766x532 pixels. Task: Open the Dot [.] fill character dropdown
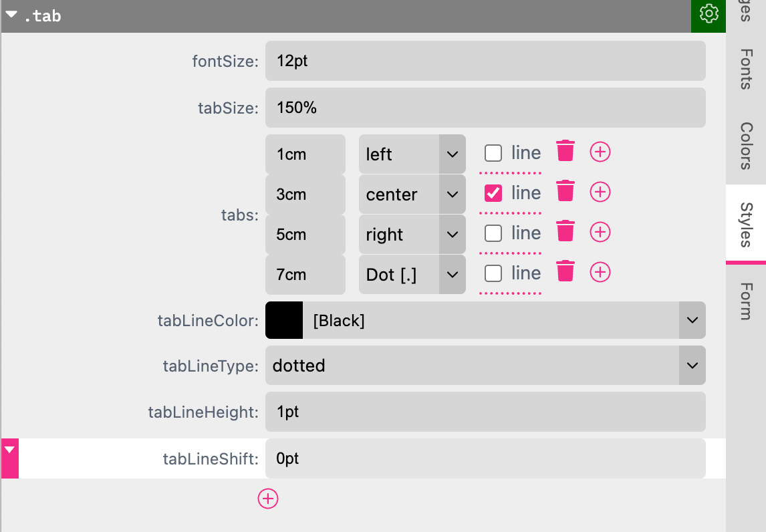point(452,274)
